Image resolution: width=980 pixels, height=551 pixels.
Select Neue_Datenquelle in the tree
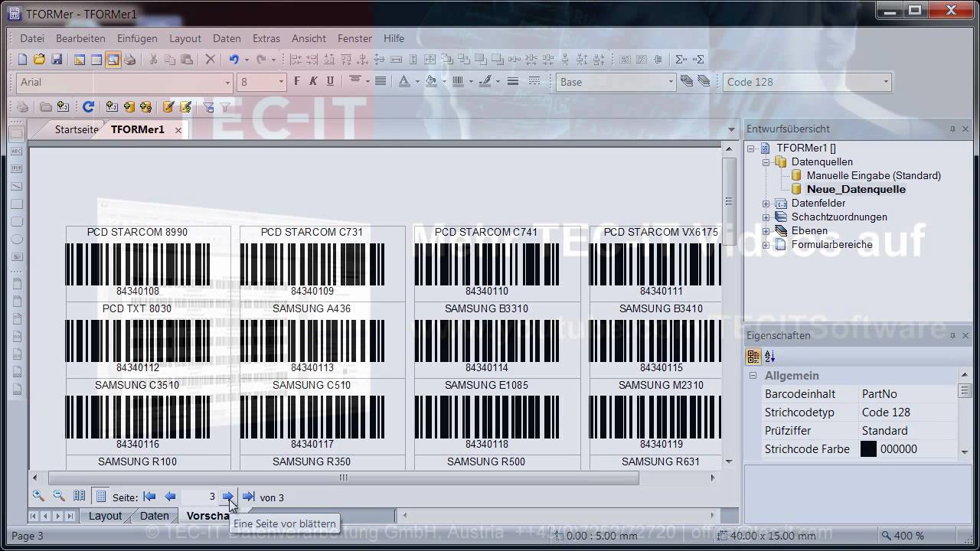click(856, 189)
